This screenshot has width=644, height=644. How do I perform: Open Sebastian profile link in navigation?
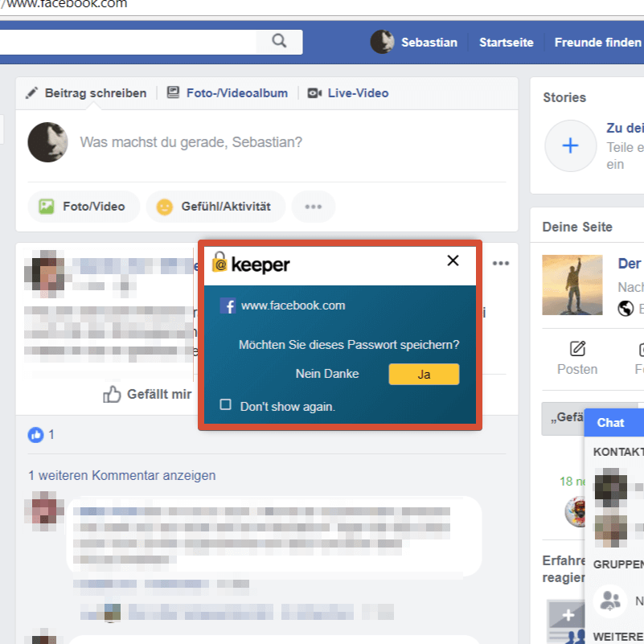[429, 43]
